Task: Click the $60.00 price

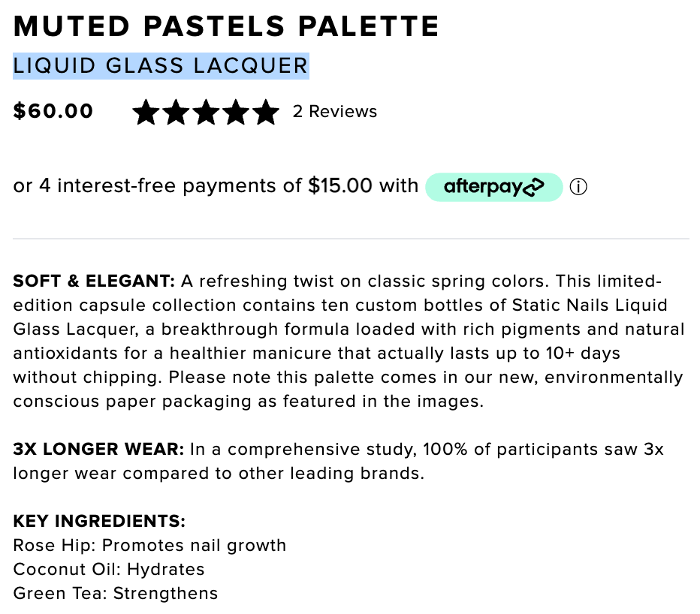Action: click(x=53, y=110)
